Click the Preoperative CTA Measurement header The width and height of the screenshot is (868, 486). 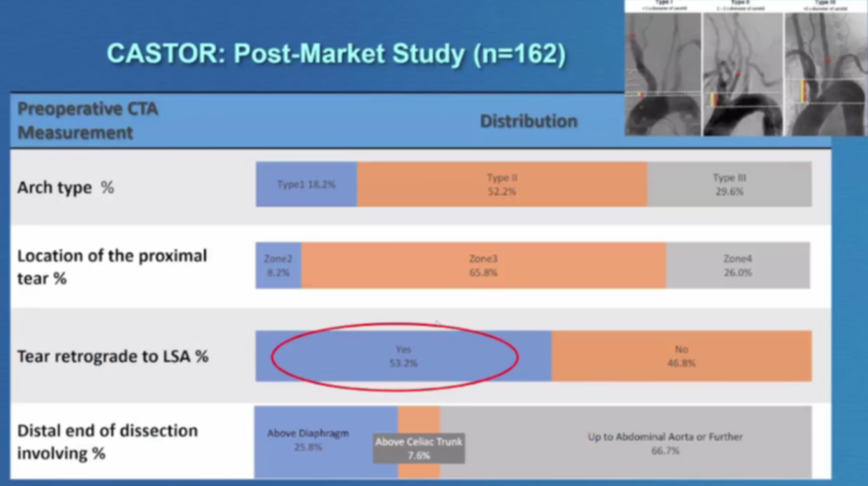(87, 121)
